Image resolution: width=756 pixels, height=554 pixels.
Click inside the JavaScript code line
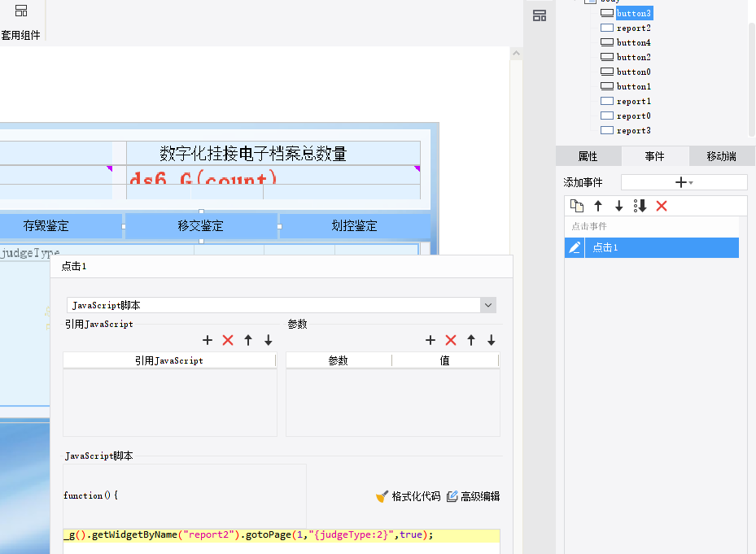pos(281,534)
